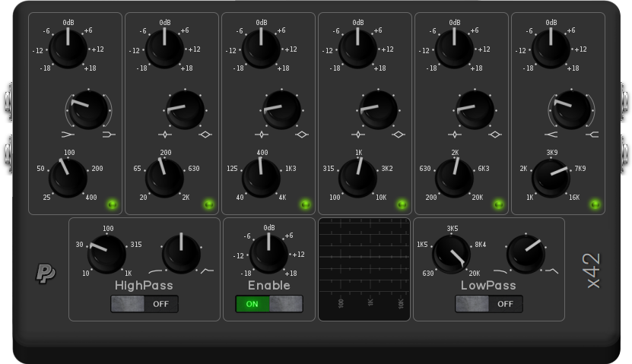Click the x42 brand logo
This screenshot has width=632, height=364.
[594, 271]
